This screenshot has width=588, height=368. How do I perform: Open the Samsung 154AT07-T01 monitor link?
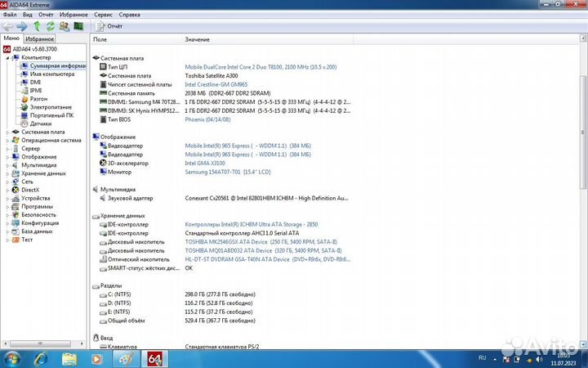(x=228, y=172)
